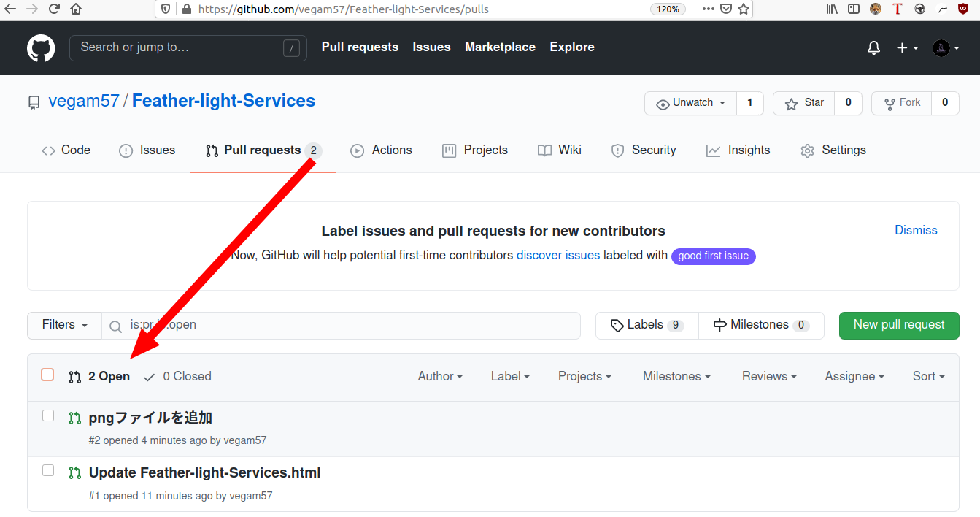Click the New pull request button
Image resolution: width=980 pixels, height=517 pixels.
point(899,325)
